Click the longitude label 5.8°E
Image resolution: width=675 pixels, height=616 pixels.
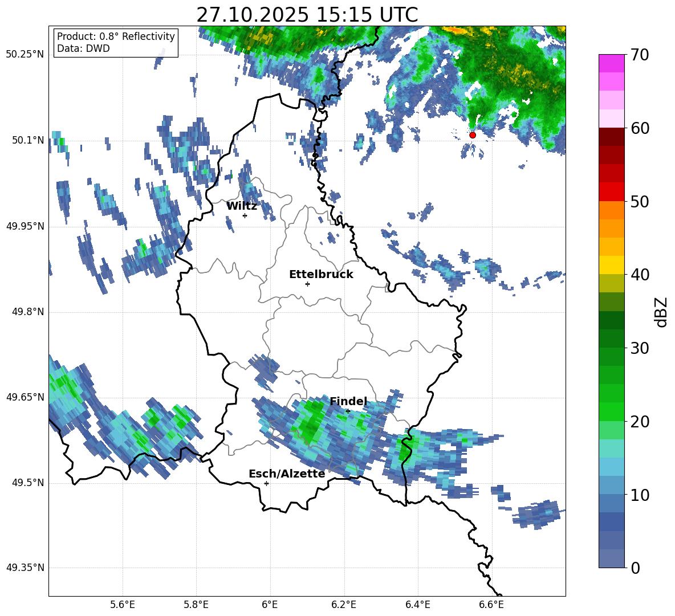pos(196,605)
